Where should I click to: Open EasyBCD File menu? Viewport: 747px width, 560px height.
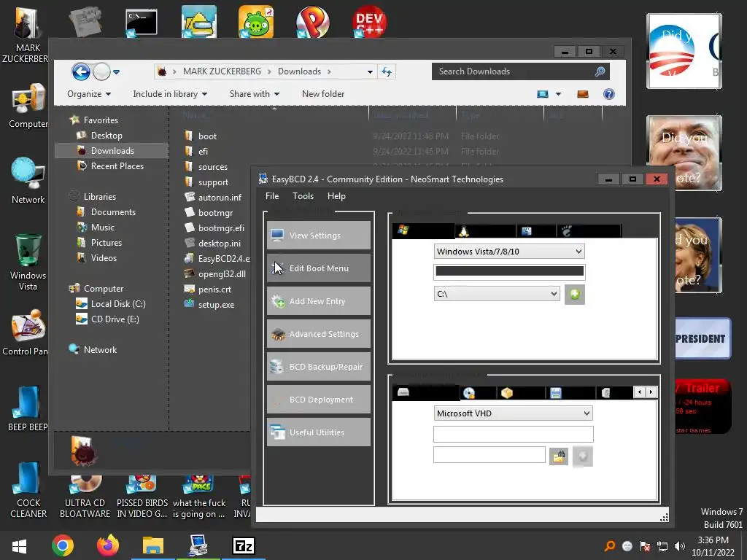272,196
